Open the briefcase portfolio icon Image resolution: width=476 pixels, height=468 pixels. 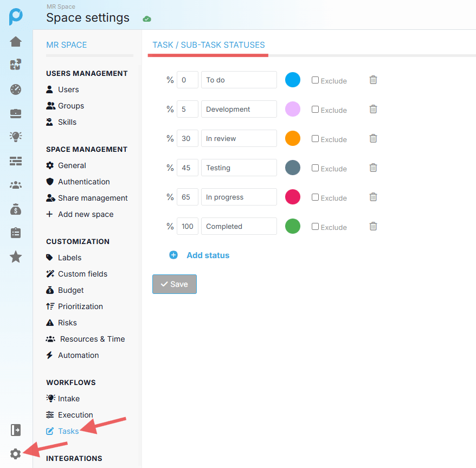(x=16, y=113)
